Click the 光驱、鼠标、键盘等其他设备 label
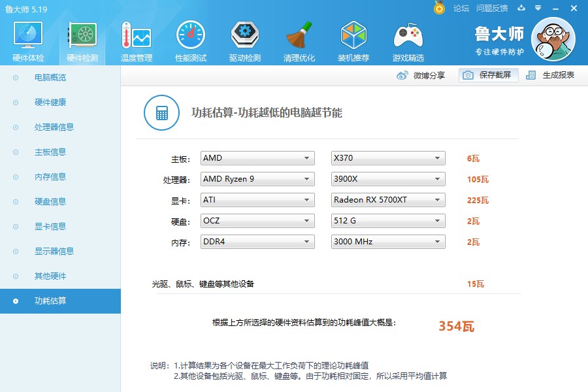Image resolution: width=588 pixels, height=392 pixels. pyautogui.click(x=203, y=284)
